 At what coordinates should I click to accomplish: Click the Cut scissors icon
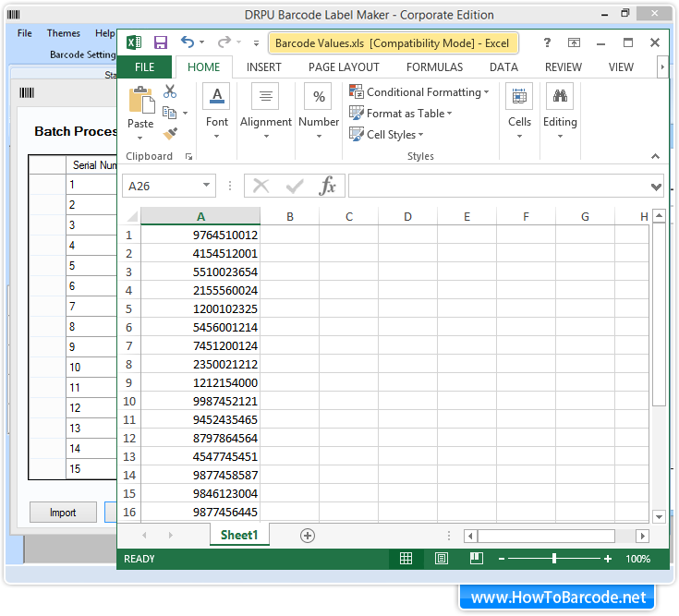[170, 91]
